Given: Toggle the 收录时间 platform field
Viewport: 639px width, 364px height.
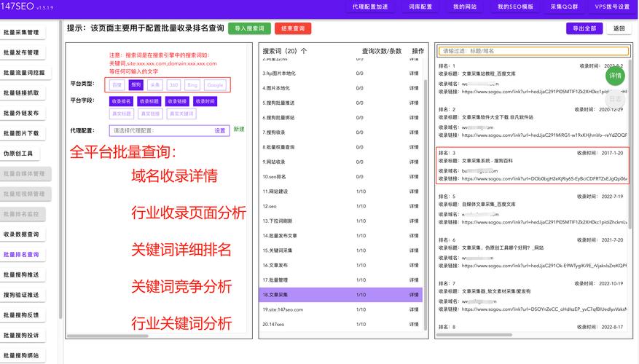Looking at the screenshot, I should tap(205, 101).
